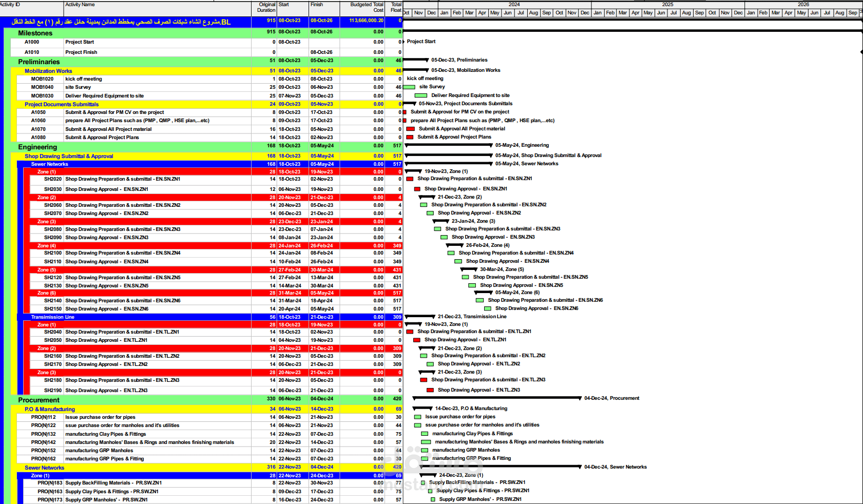The image size is (863, 504).
Task: Click the 2025 year label in timescale
Action: (668, 5)
